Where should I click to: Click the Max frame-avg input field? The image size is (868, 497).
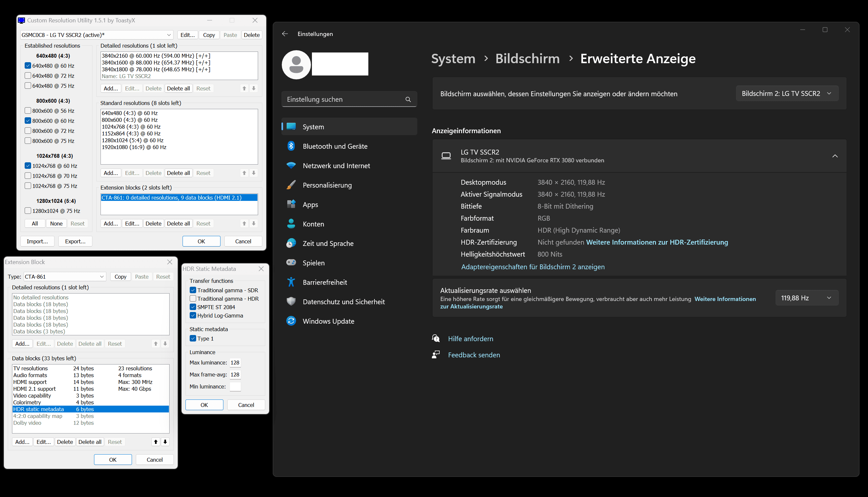tap(235, 375)
